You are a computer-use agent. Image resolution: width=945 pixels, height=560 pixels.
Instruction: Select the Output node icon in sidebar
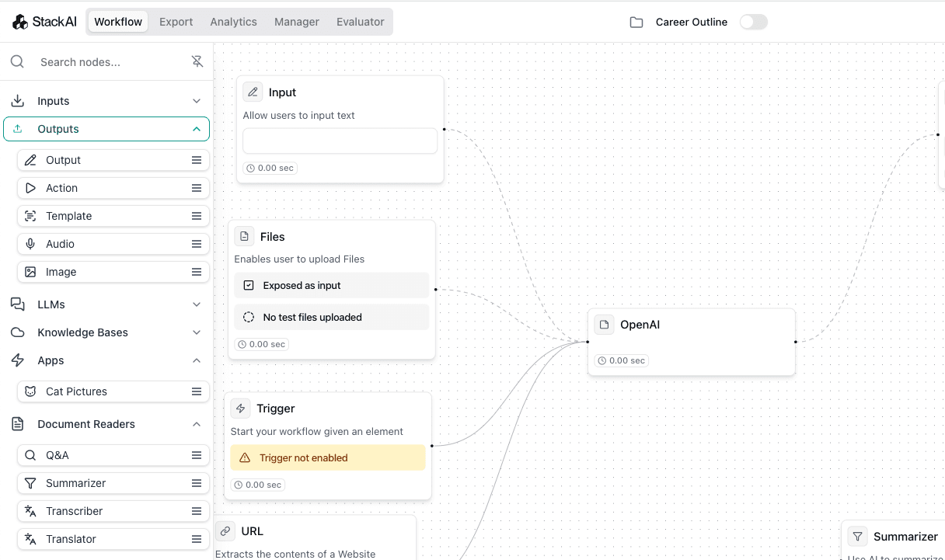[30, 160]
